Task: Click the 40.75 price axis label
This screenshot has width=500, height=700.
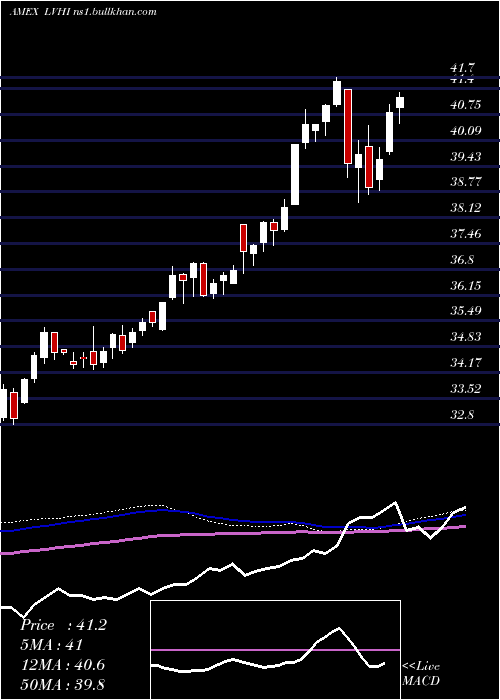Action: point(466,105)
